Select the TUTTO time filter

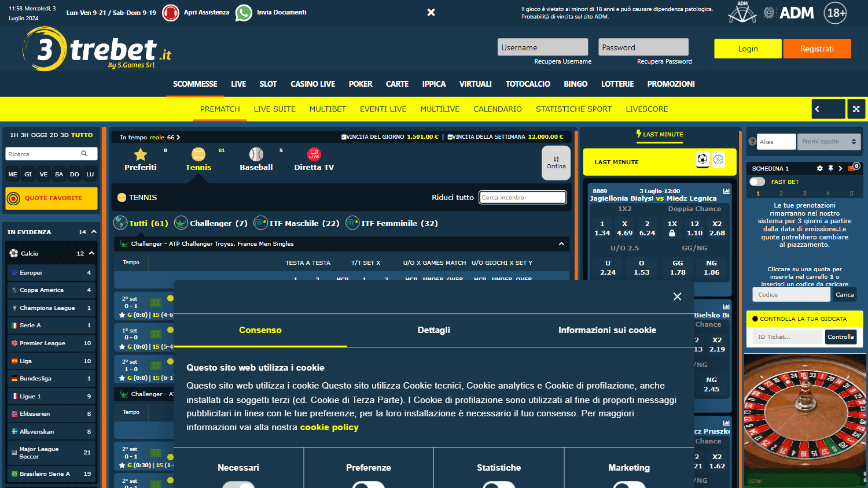[82, 135]
